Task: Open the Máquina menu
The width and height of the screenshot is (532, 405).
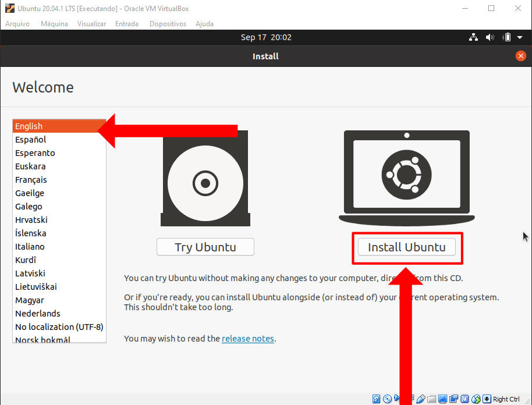Action: coord(54,24)
